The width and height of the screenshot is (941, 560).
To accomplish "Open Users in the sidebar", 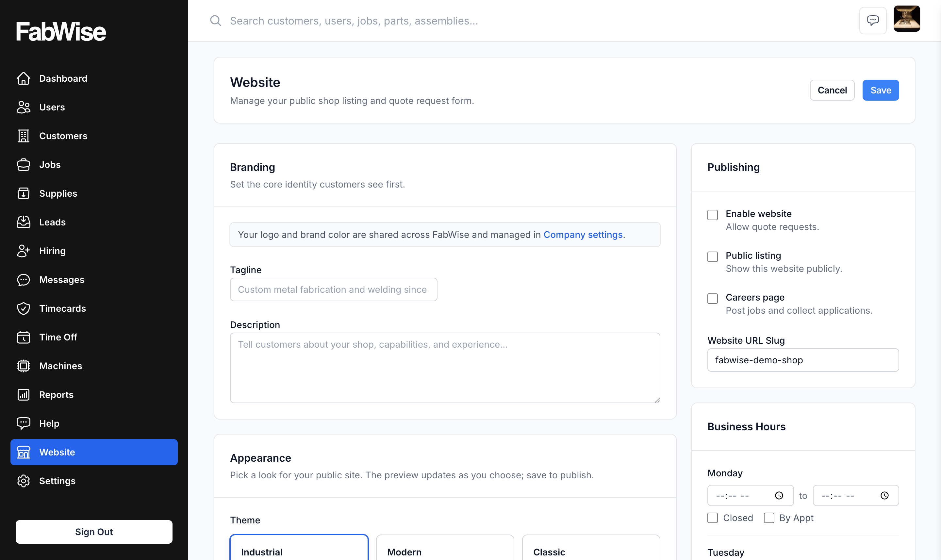I will click(94, 107).
